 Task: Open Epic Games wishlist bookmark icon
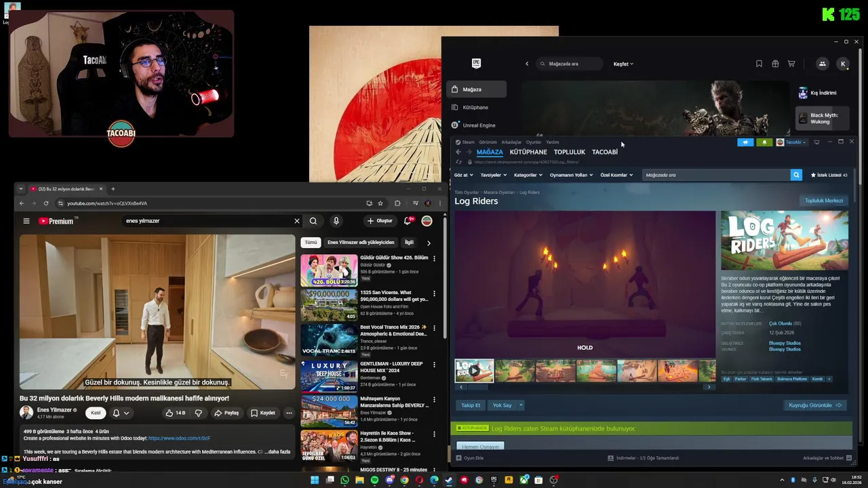(x=759, y=64)
